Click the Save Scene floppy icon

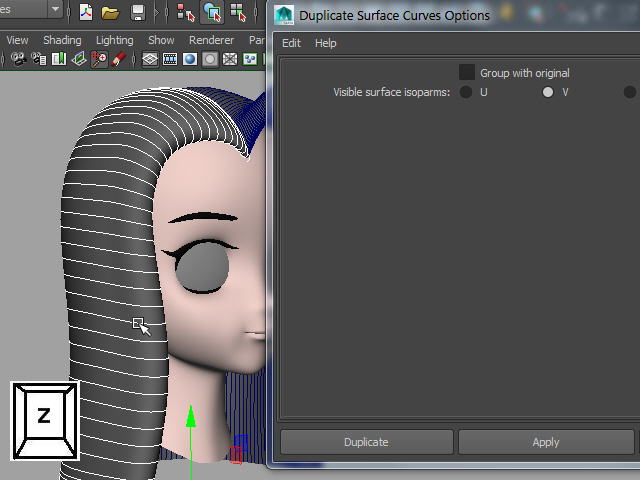[x=138, y=12]
